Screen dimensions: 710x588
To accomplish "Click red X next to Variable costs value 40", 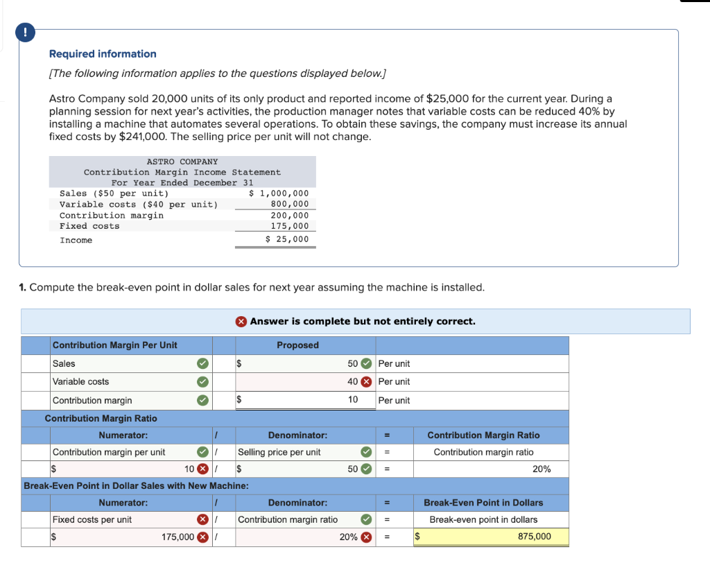I will (x=366, y=382).
